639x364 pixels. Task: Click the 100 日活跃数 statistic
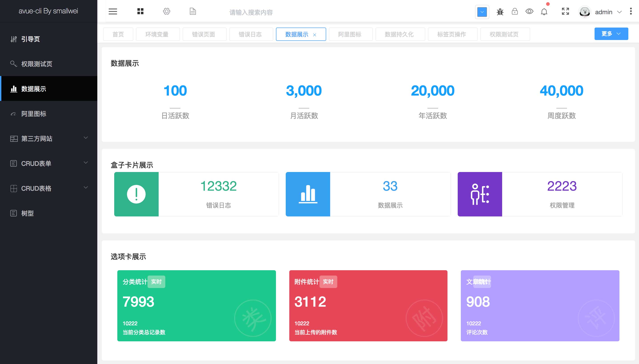[175, 102]
